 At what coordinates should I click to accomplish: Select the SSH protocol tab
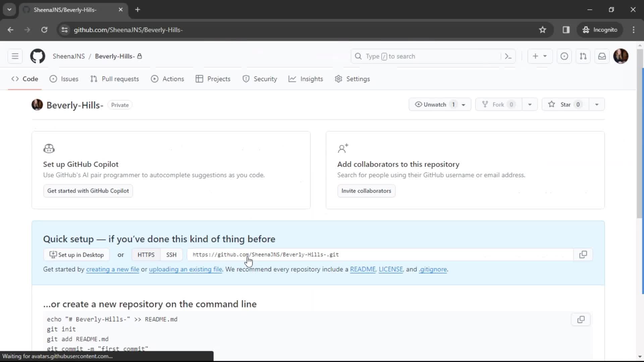coord(171,255)
